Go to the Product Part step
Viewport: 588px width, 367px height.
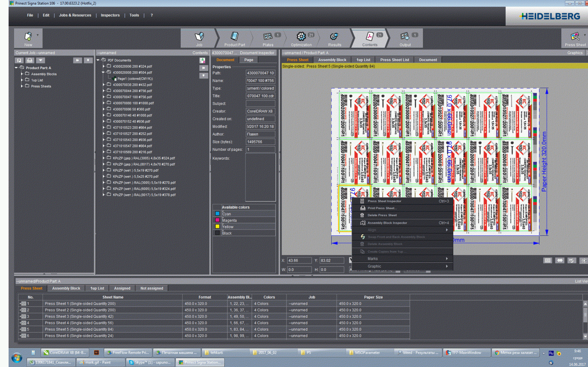234,38
